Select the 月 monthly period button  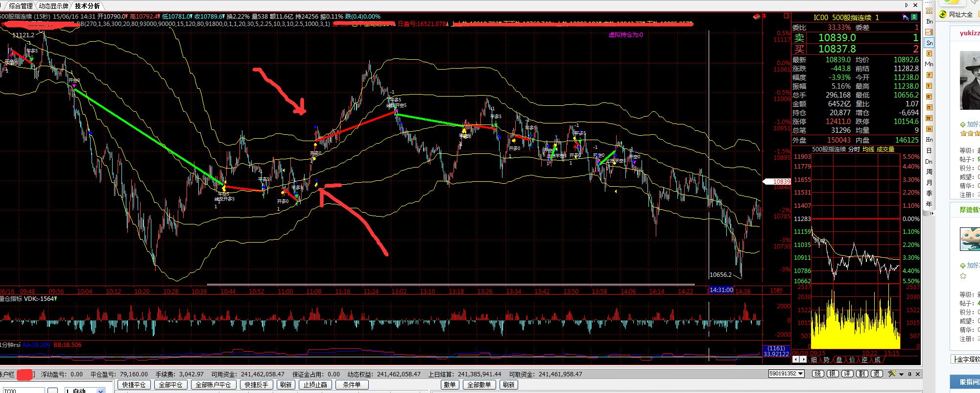click(929, 182)
